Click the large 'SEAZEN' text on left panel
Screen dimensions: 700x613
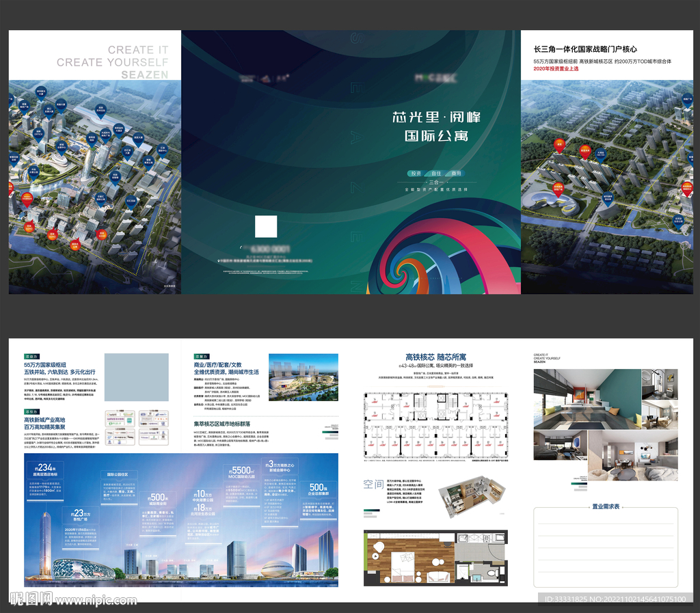click(145, 74)
